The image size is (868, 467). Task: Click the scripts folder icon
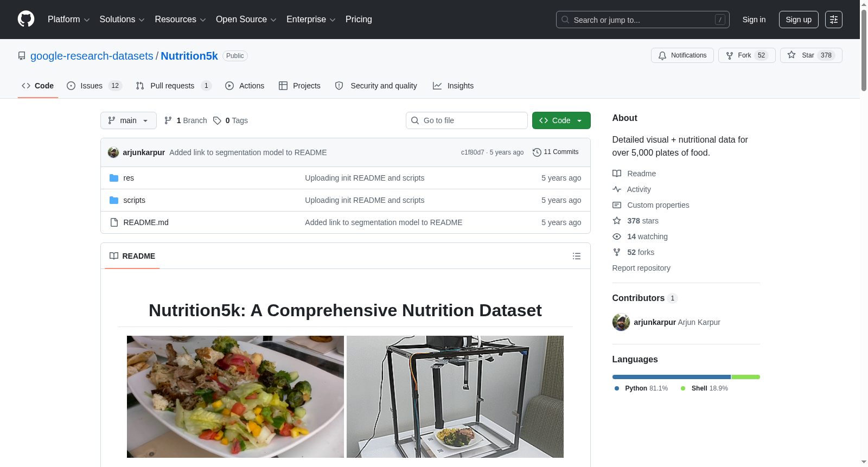(114, 200)
